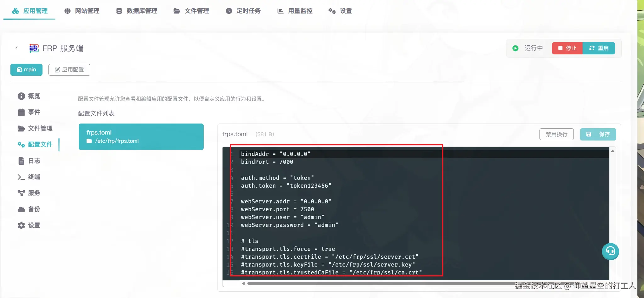Click the sidebar 文件管理 folder icon
Image resolution: width=644 pixels, height=298 pixels.
(x=21, y=129)
